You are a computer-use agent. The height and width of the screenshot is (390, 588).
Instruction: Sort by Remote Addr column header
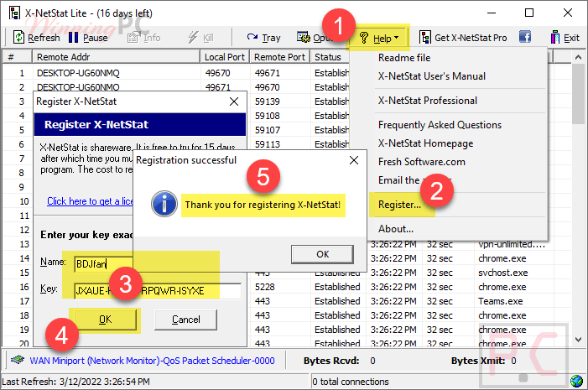point(116,57)
